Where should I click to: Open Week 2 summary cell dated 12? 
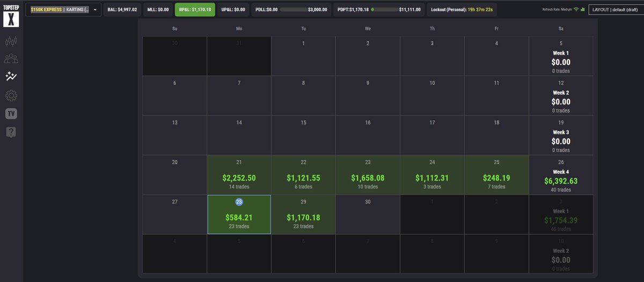[561, 95]
